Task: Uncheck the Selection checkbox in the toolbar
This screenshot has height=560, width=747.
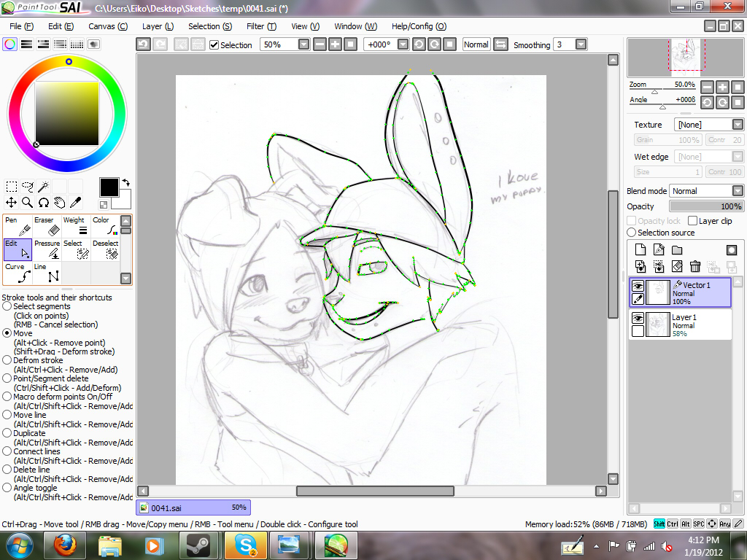Action: [214, 45]
